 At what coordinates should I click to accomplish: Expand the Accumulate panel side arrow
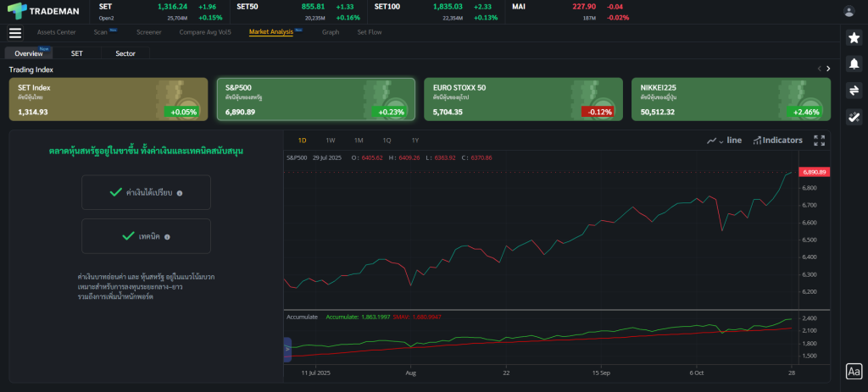(x=287, y=347)
